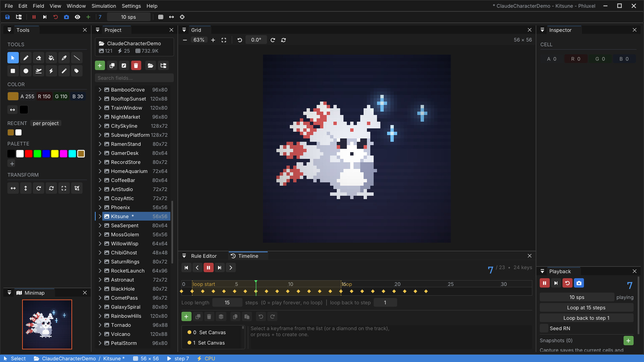Swap foreground and background colors

12,110
